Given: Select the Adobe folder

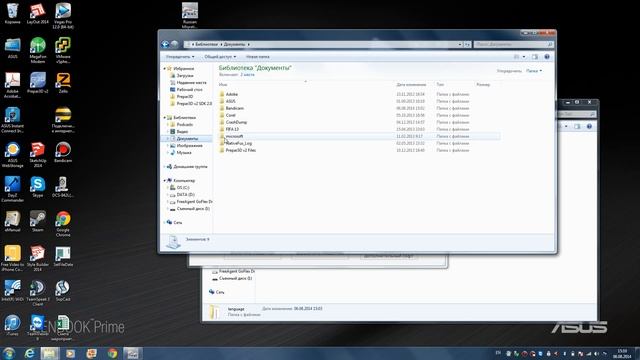Looking at the screenshot, I should point(359,94).
